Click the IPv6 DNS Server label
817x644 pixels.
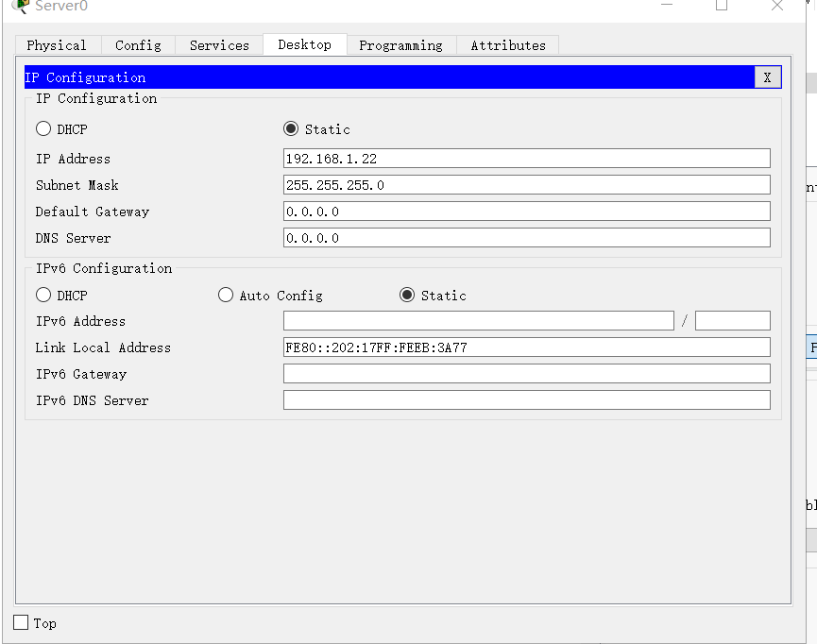pyautogui.click(x=93, y=400)
